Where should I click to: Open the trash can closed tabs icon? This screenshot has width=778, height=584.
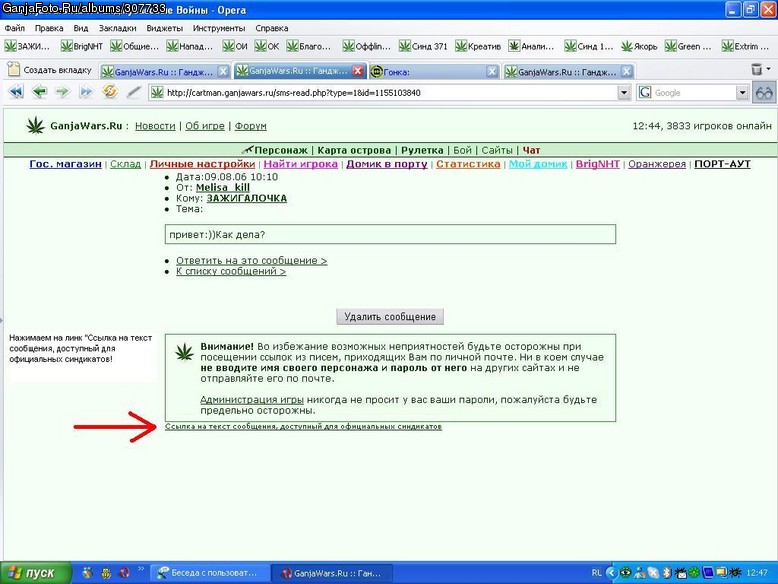coord(757,69)
